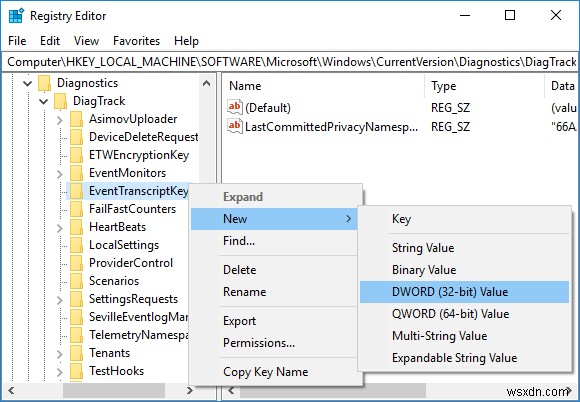Click the DiagTrack folder icon
This screenshot has width=580, height=402.
point(61,101)
